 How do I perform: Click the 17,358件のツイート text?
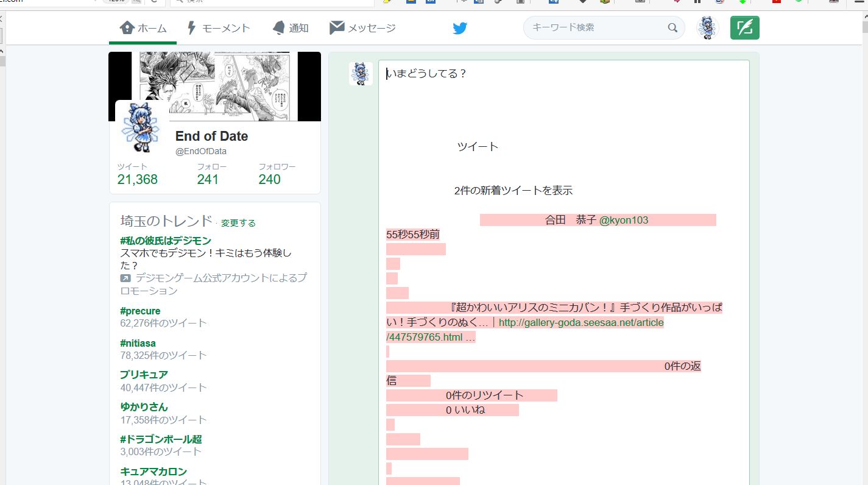(x=164, y=420)
